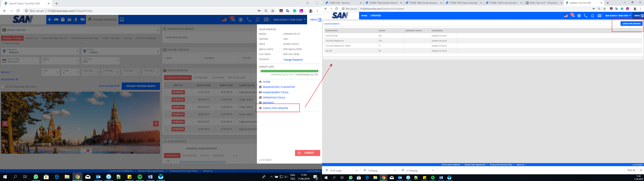Check "Do not show stop sale hotels"
The height and width of the screenshot is (181, 644).
coord(3,87)
